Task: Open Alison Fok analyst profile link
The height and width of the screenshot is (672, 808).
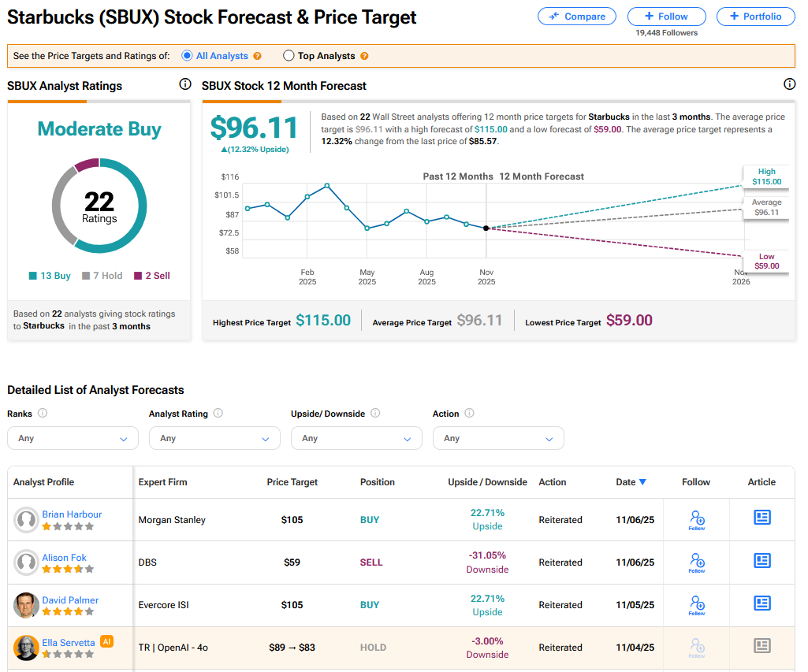Action: coord(65,557)
